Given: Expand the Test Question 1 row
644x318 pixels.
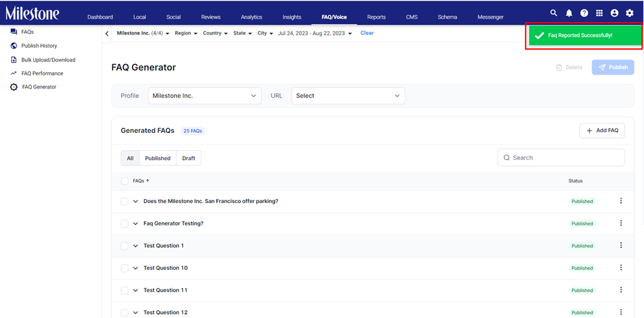Looking at the screenshot, I should coord(135,246).
